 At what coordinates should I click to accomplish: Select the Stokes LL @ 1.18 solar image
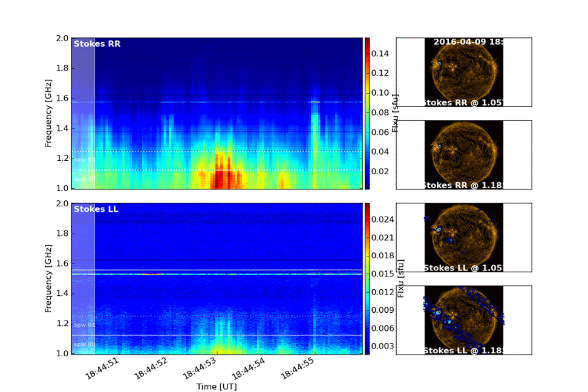click(463, 320)
